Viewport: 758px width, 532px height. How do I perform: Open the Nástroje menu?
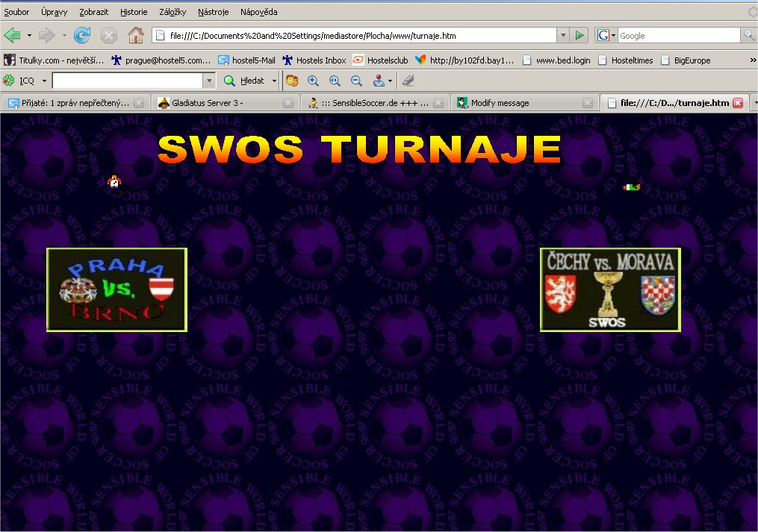(213, 12)
